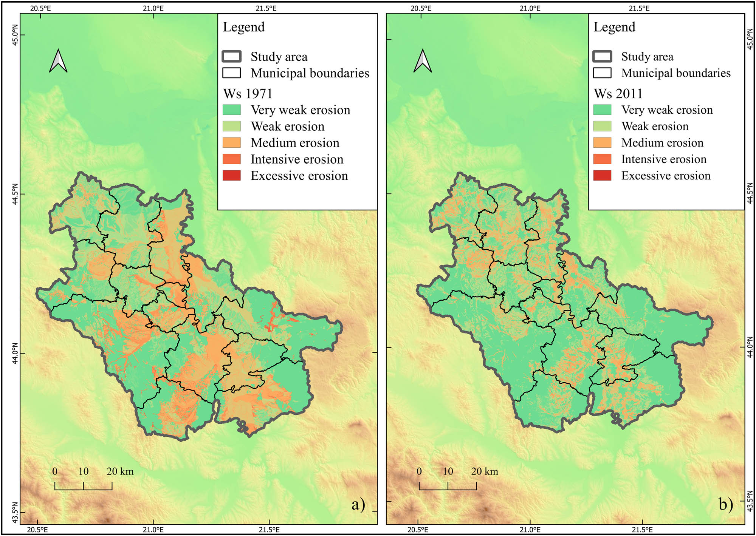Click the Ws 2011 legend heading
The height and width of the screenshot is (536, 756).
tap(618, 94)
